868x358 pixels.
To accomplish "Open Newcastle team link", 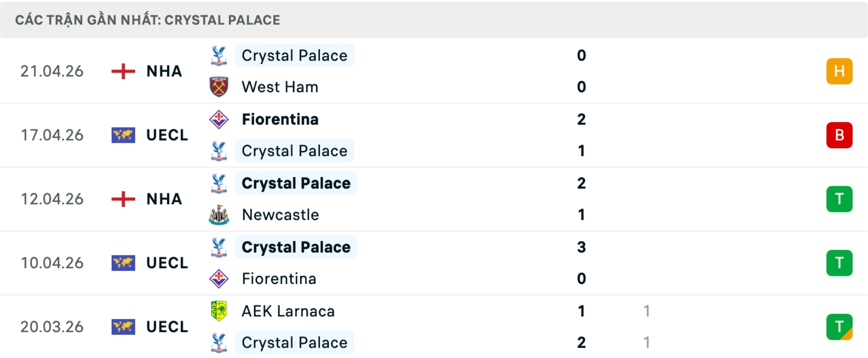I will coord(280,215).
